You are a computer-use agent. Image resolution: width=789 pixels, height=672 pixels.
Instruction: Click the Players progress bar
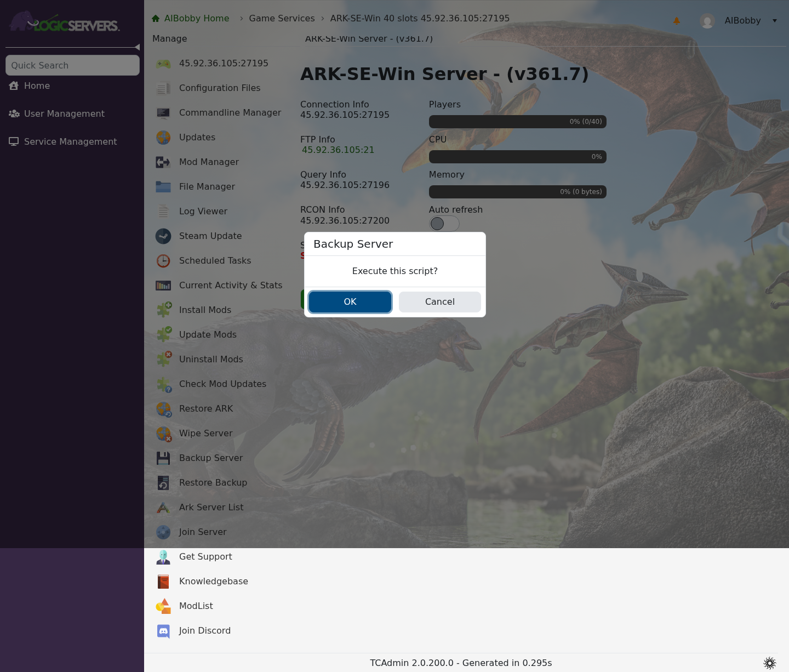pos(518,122)
